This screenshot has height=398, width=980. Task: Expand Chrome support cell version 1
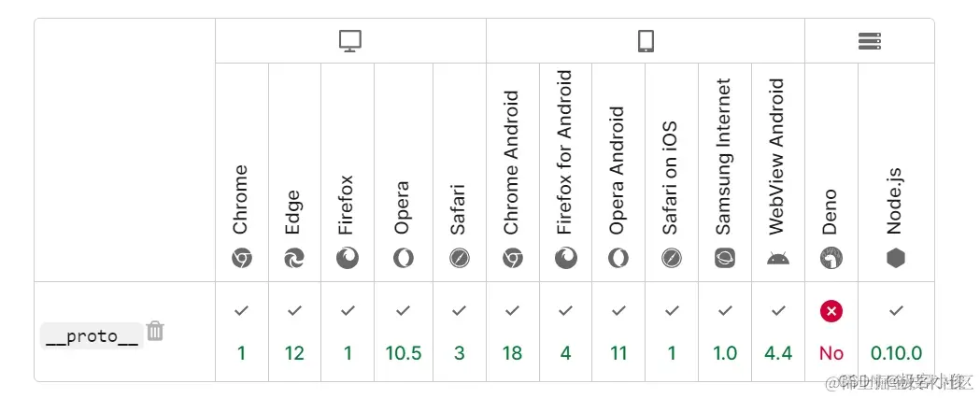(242, 331)
